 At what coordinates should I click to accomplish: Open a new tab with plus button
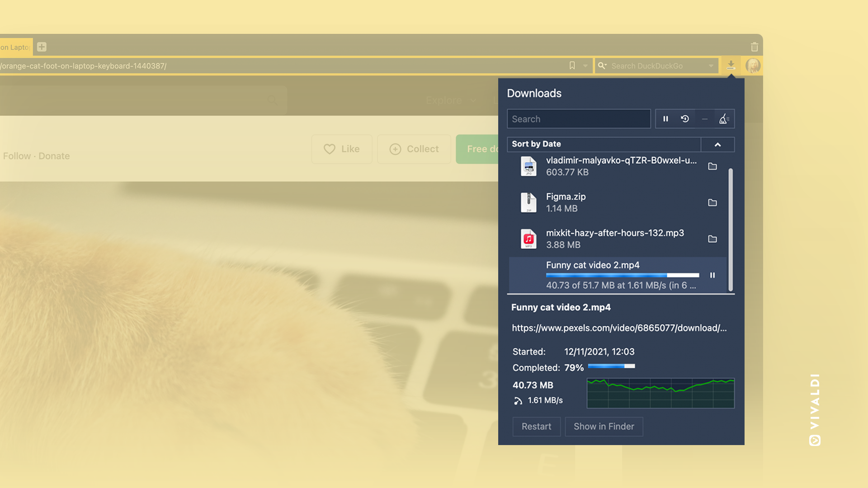point(42,47)
